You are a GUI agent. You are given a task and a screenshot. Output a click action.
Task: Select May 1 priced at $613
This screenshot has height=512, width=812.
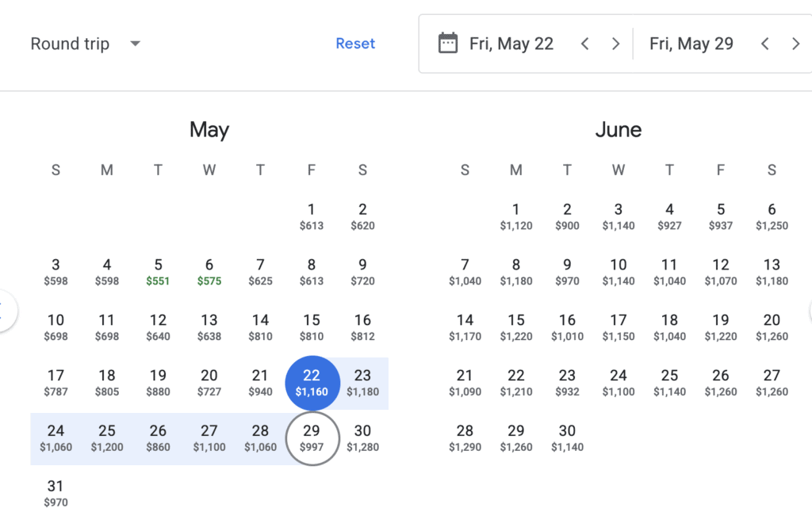pos(312,216)
